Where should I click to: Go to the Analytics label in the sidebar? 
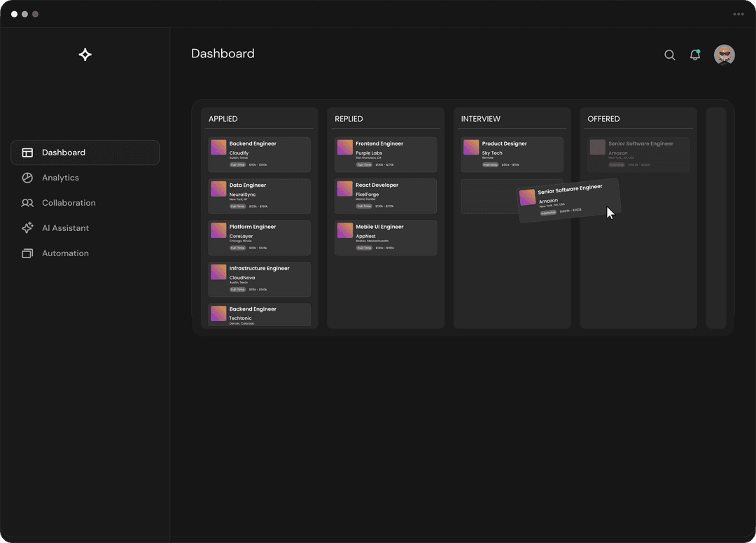click(x=60, y=178)
